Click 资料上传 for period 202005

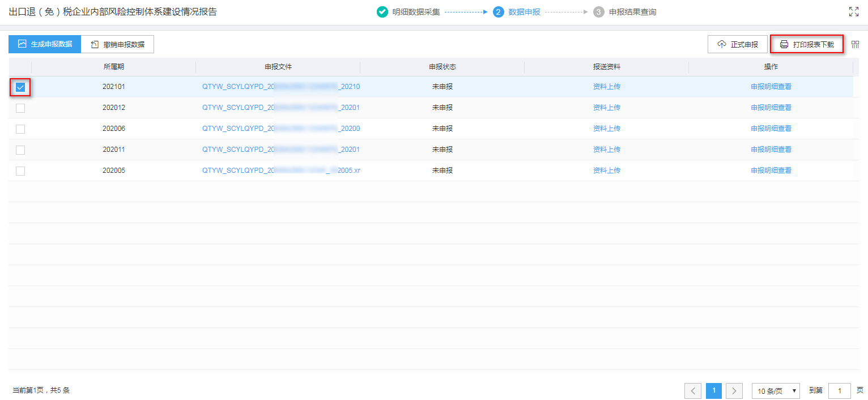(607, 171)
